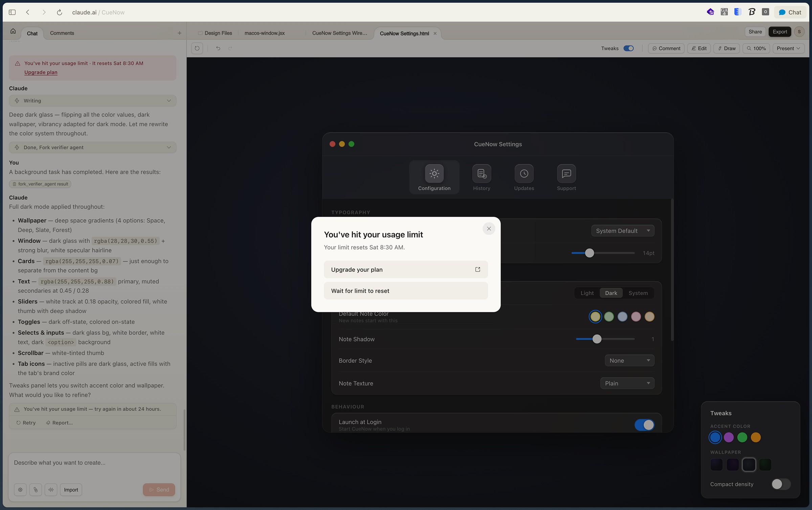Viewport: 812px width, 510px height.
Task: Redo with the redo arrow icon
Action: [230, 48]
